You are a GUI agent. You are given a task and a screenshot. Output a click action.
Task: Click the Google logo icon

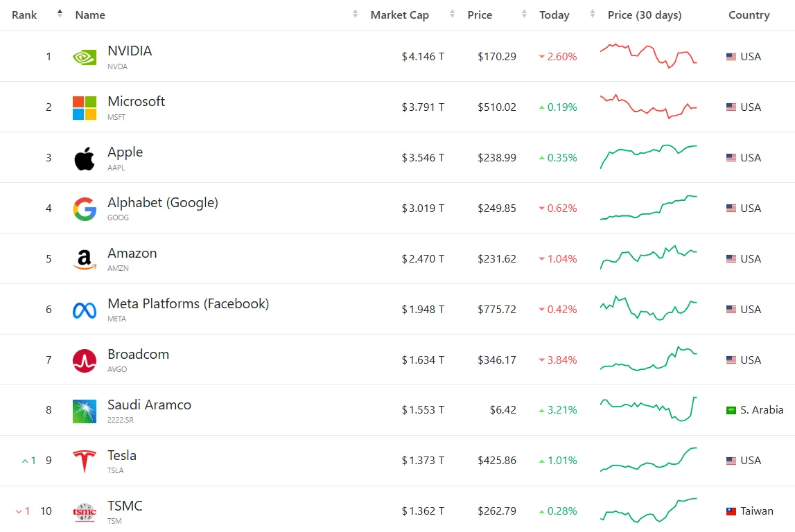(x=84, y=209)
